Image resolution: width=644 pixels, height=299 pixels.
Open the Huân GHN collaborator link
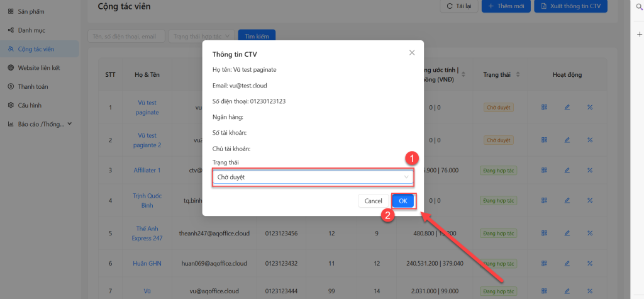click(x=147, y=263)
